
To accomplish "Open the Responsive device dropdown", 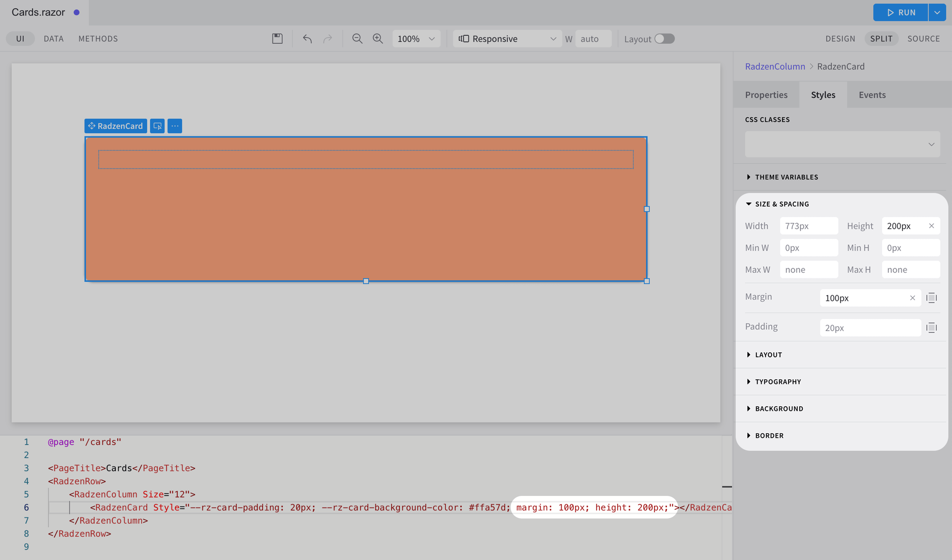I will pyautogui.click(x=507, y=39).
